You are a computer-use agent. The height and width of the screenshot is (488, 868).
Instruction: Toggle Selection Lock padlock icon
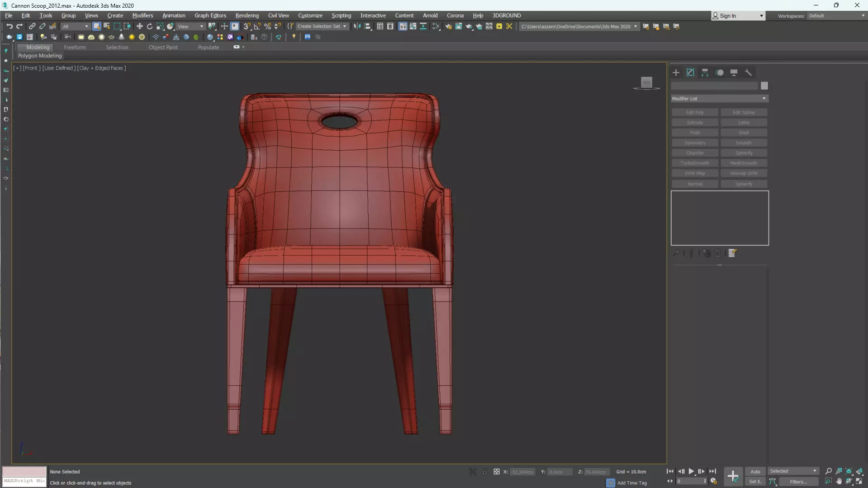click(x=484, y=472)
